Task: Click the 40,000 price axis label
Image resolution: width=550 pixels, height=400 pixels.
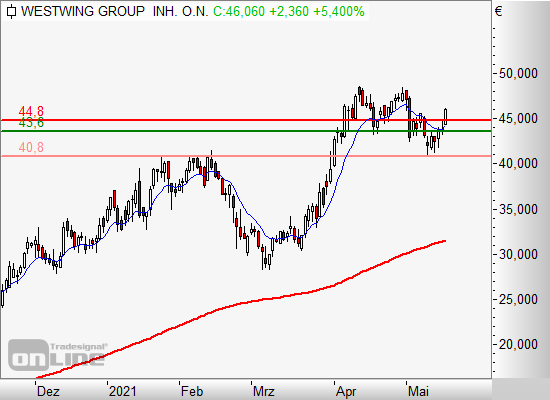Action: point(518,164)
